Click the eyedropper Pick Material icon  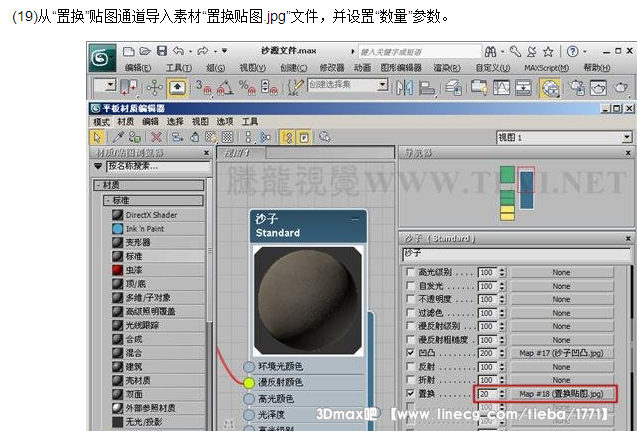pos(117,137)
